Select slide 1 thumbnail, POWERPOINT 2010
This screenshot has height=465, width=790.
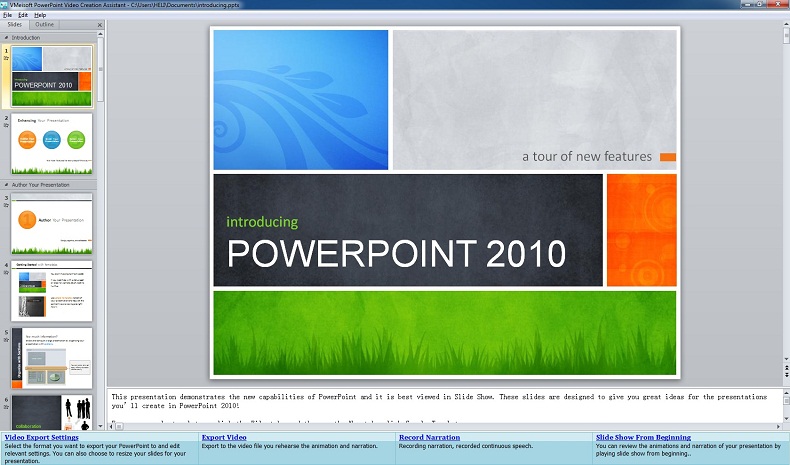coord(52,77)
